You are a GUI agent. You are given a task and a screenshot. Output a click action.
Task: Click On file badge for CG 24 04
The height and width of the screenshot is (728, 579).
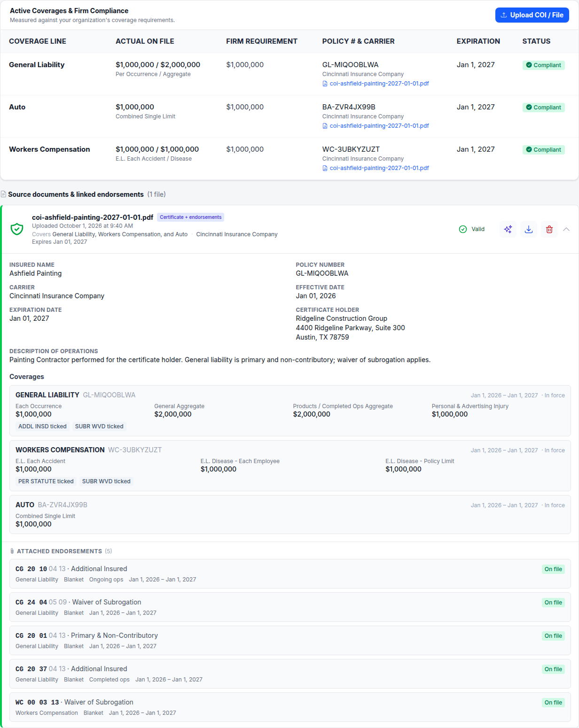tap(553, 603)
